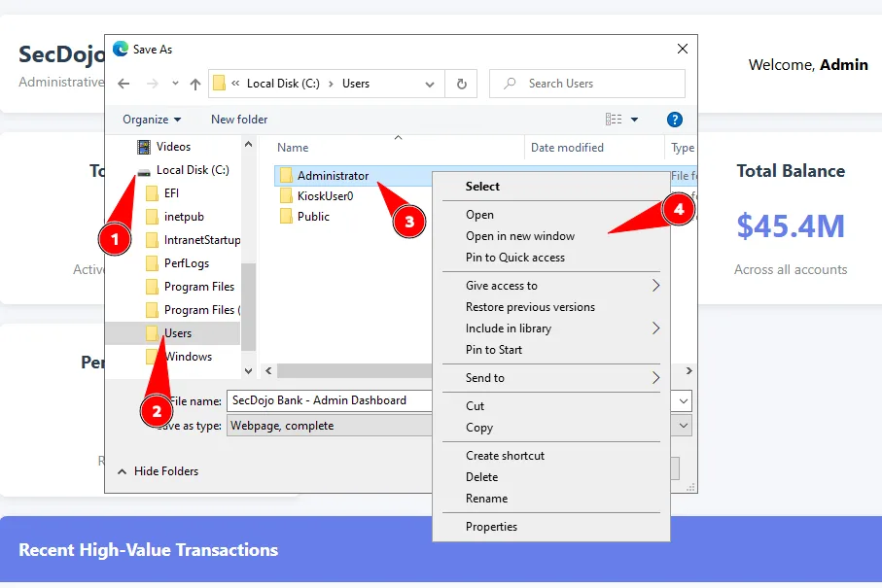The width and height of the screenshot is (882, 588).
Task: Collapse the pane with Hide Folders
Action: [159, 471]
